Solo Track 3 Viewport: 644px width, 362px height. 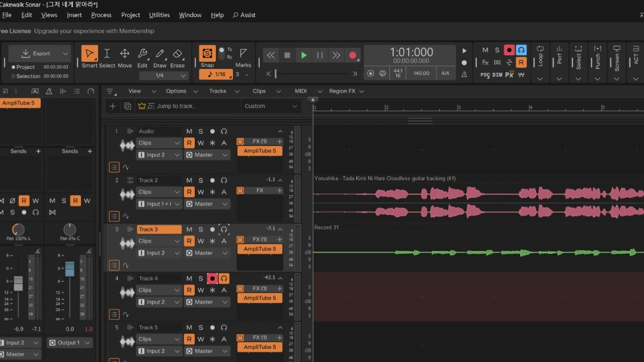201,230
